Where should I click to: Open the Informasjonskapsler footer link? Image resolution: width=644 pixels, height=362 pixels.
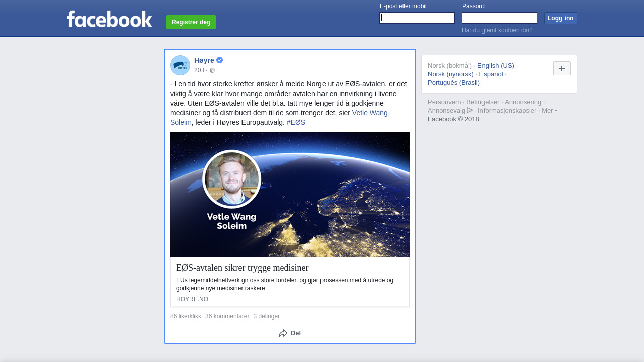[x=507, y=110]
